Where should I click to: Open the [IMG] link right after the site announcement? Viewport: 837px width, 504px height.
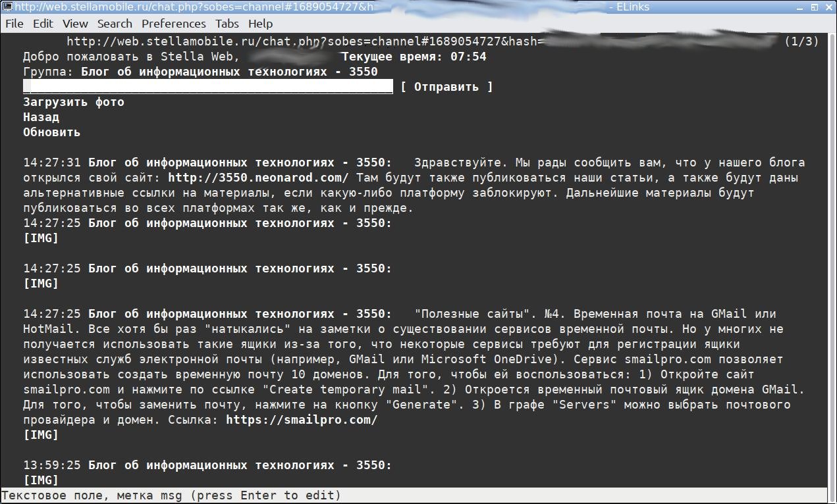tap(41, 238)
